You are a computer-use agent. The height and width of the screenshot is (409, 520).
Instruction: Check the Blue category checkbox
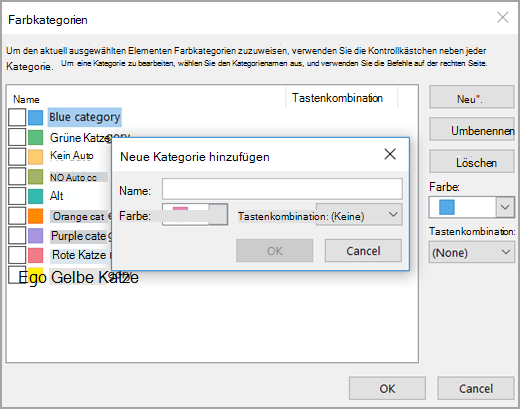click(x=17, y=117)
